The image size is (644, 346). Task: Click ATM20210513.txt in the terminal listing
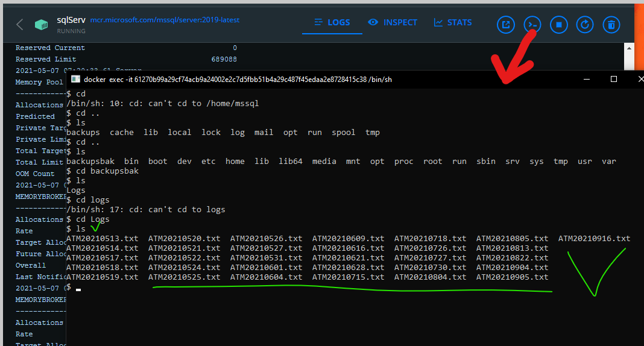pyautogui.click(x=103, y=239)
